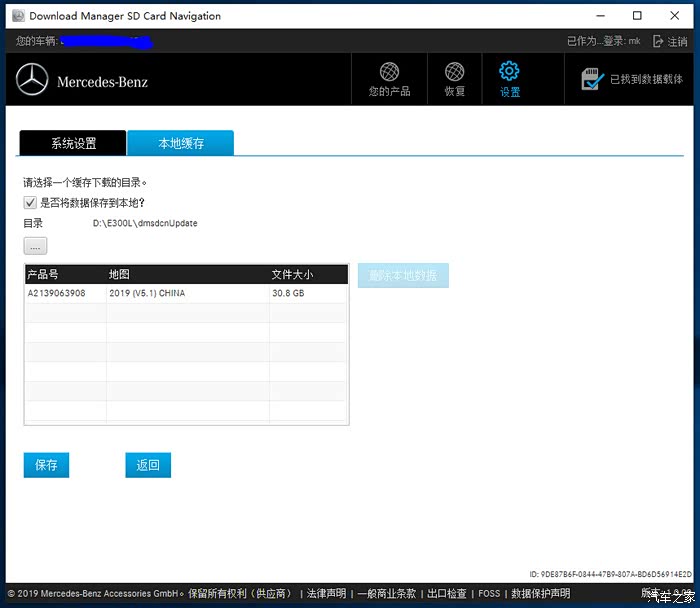Open 您的产品 globe icon
Image resolution: width=700 pixels, height=608 pixels.
pyautogui.click(x=389, y=72)
